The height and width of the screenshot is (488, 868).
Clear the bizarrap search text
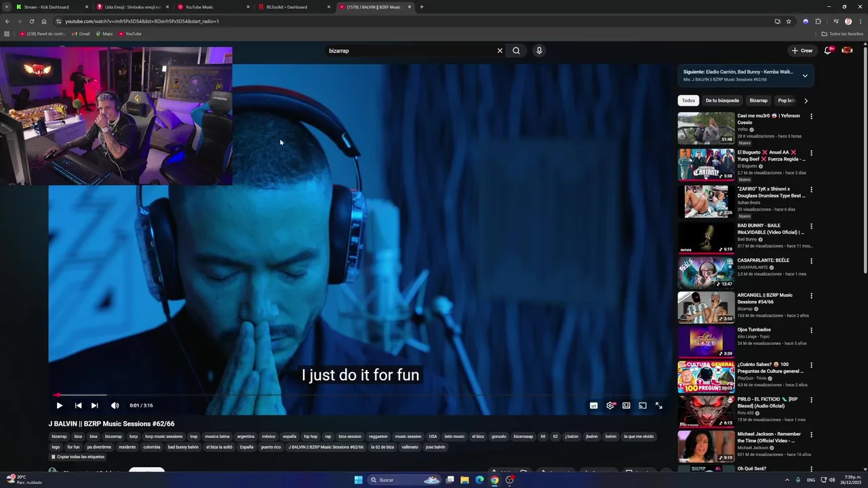click(x=500, y=51)
